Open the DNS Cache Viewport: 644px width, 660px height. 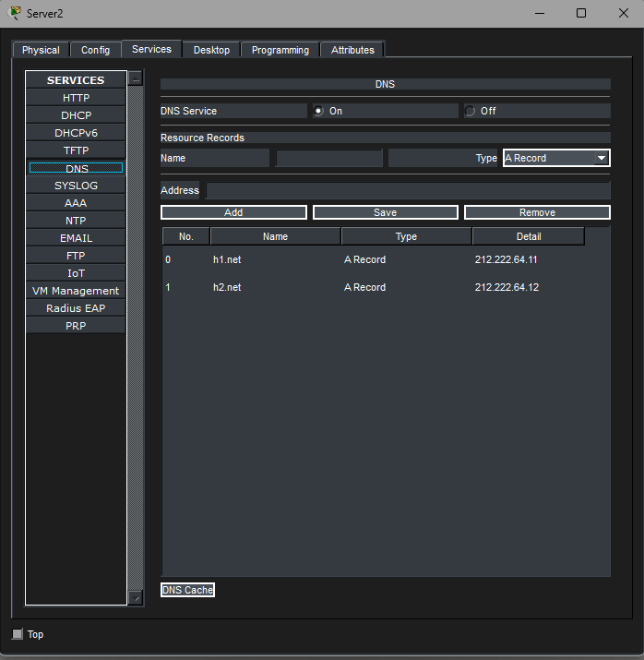point(187,590)
